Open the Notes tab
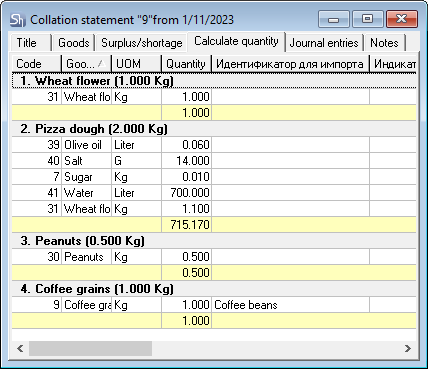Image resolution: width=428 pixels, height=369 pixels. [385, 43]
